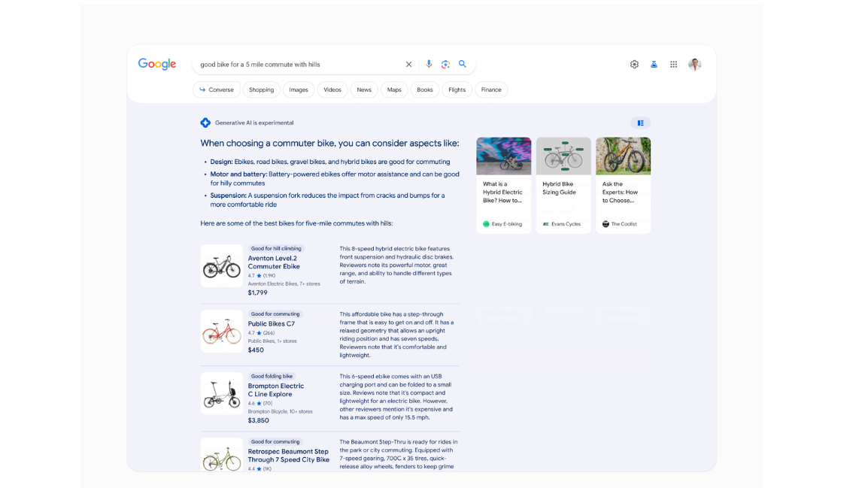Start voice search with the microphone icon
This screenshot has width=868, height=488.
pyautogui.click(x=429, y=64)
